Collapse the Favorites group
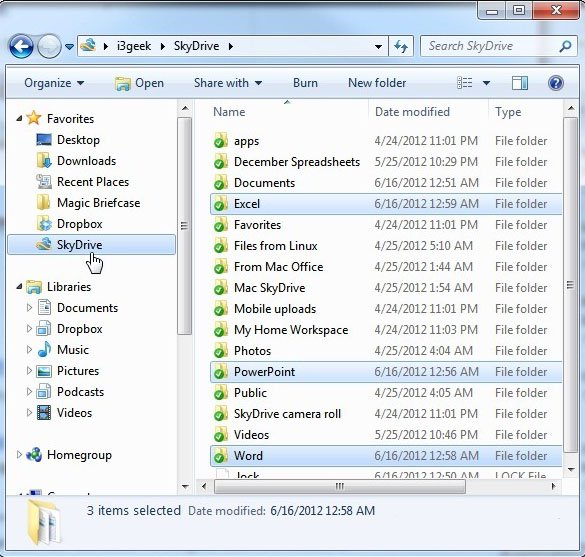The width and height of the screenshot is (585, 557). (x=19, y=119)
